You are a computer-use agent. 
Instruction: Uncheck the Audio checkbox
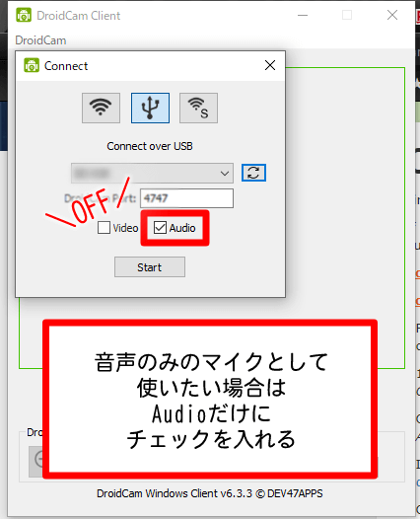pyautogui.click(x=160, y=228)
